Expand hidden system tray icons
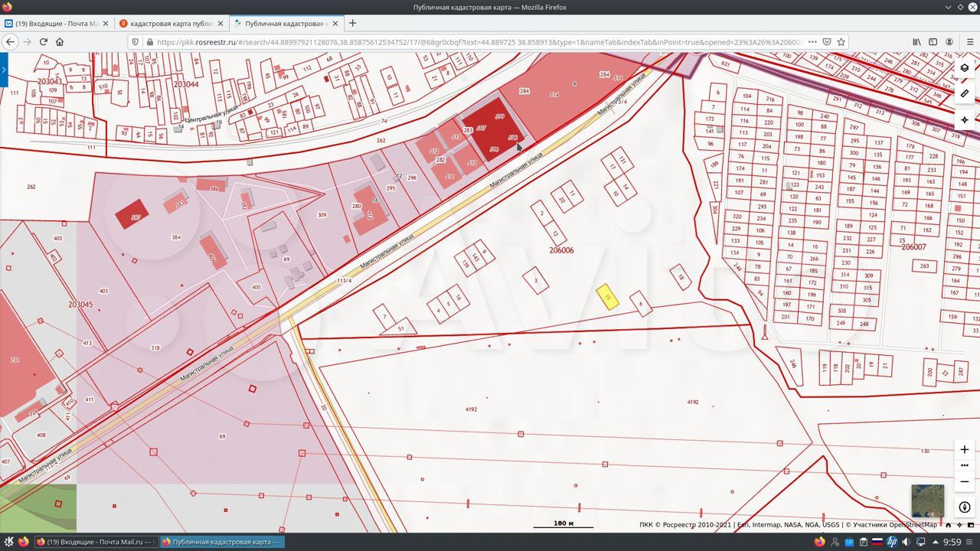This screenshot has height=551, width=980. [935, 542]
